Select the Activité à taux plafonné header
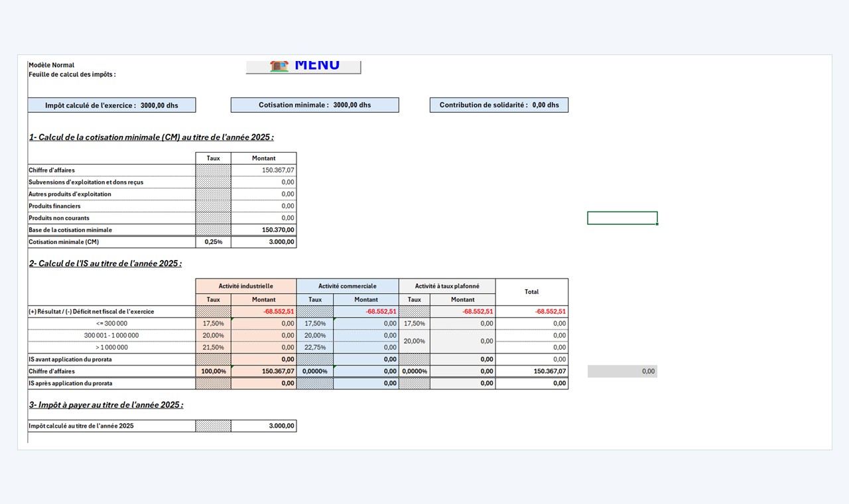Viewport: 849px width, 504px height. coord(447,286)
